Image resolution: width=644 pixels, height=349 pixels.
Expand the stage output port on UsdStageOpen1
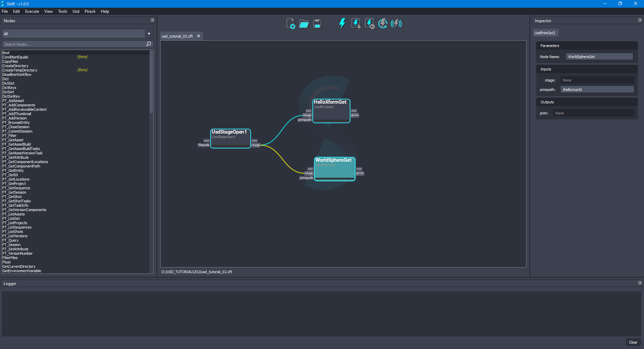coord(255,141)
